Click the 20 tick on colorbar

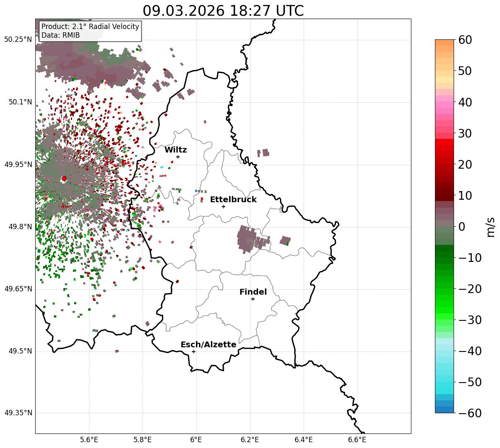(x=465, y=164)
